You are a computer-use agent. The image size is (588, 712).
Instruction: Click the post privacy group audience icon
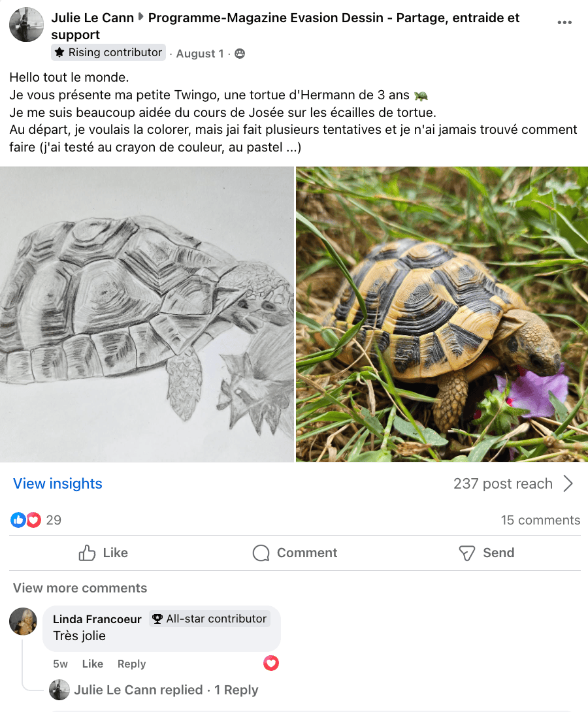(240, 54)
